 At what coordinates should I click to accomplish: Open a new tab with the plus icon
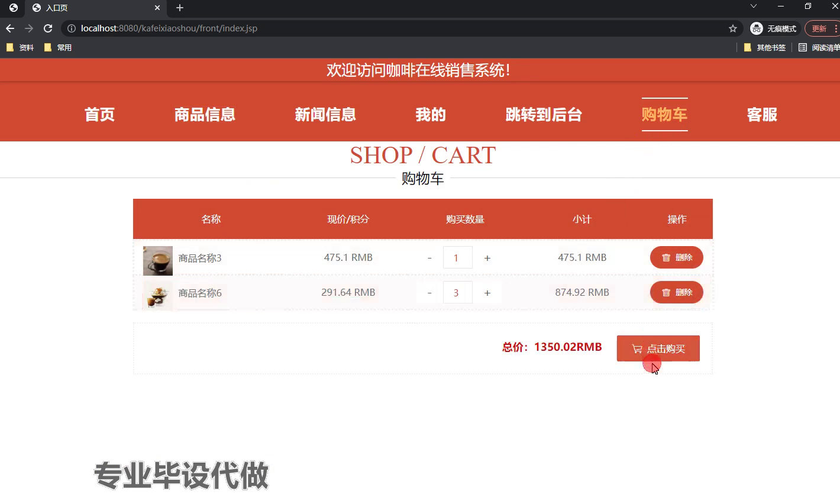tap(180, 8)
